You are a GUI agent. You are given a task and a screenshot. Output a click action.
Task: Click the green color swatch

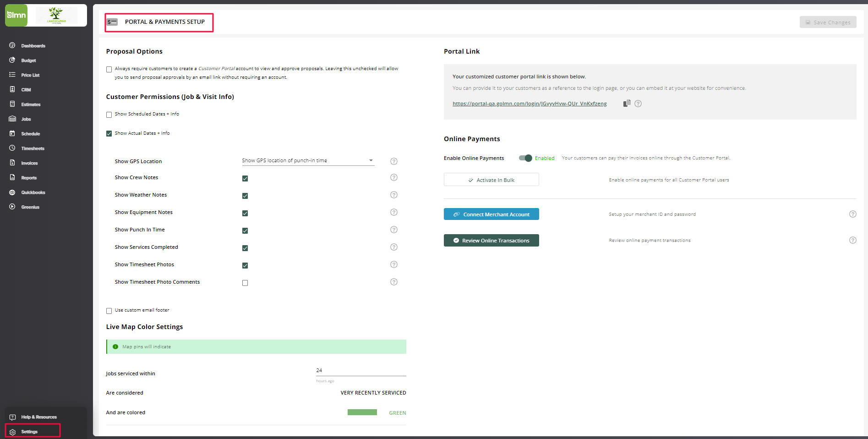362,412
